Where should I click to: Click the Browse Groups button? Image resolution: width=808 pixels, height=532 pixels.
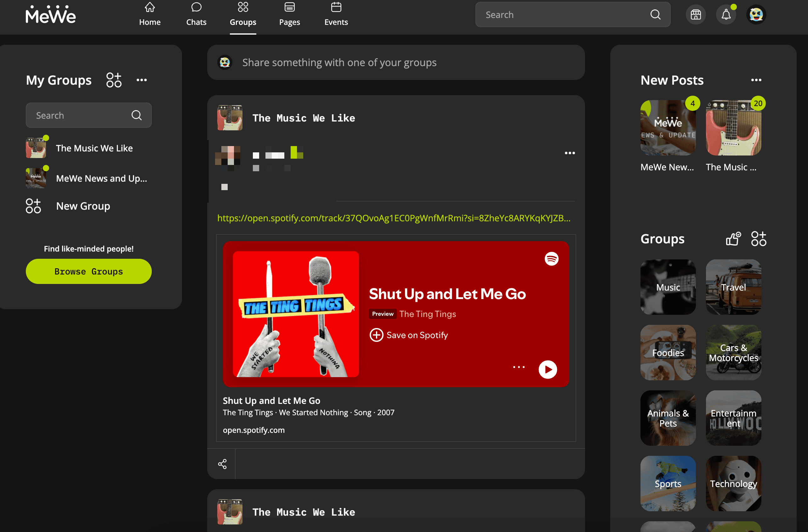point(88,271)
